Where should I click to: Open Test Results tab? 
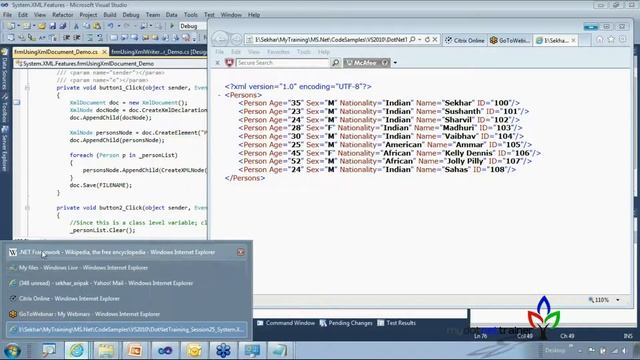[396, 323]
